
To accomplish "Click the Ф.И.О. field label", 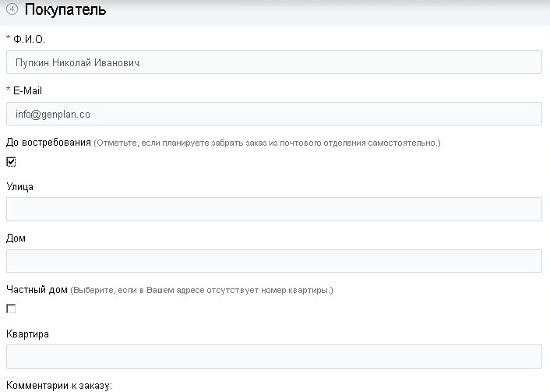I will 30,39.
